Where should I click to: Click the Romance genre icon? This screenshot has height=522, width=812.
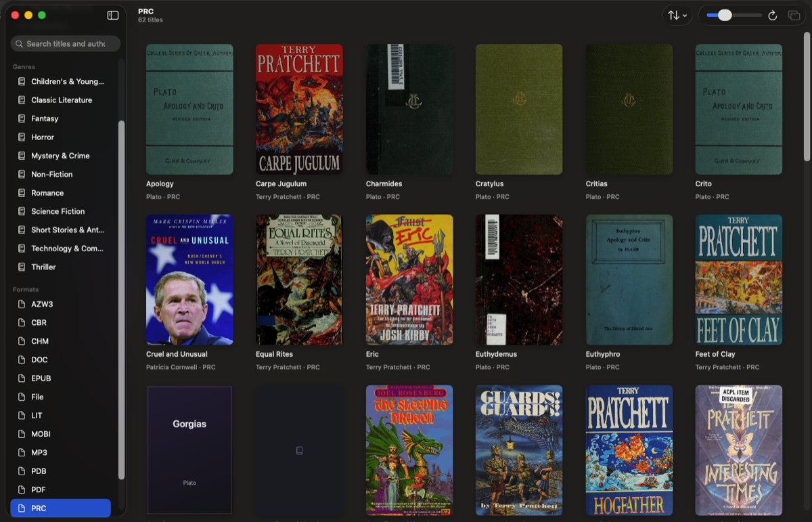[21, 193]
